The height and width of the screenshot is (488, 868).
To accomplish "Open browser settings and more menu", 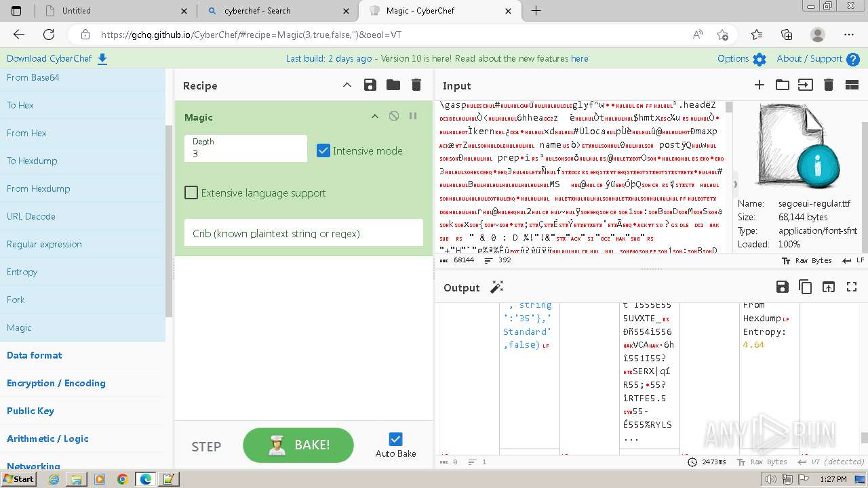I will (849, 35).
